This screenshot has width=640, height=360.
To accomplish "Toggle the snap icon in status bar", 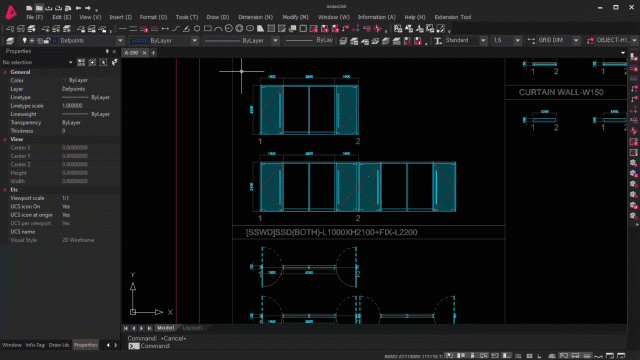I will [x=518, y=356].
